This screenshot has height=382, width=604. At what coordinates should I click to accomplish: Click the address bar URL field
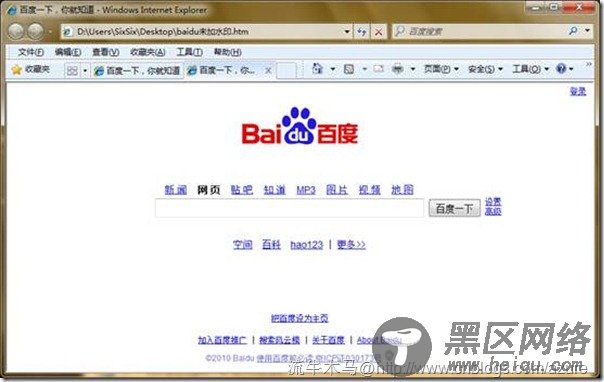(206, 32)
